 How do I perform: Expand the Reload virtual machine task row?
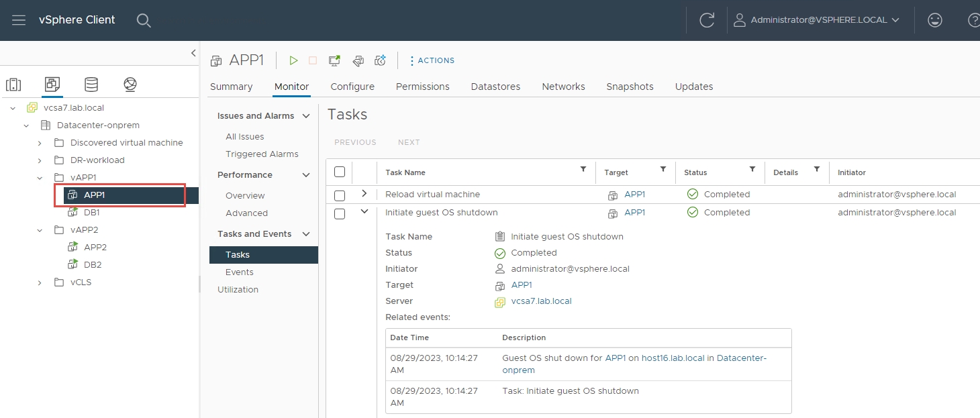364,194
